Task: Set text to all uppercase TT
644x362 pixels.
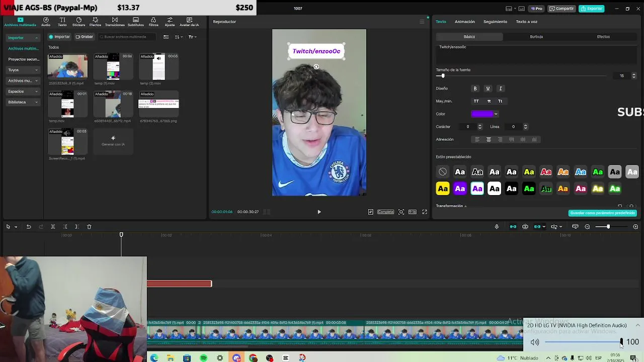Action: (x=476, y=101)
